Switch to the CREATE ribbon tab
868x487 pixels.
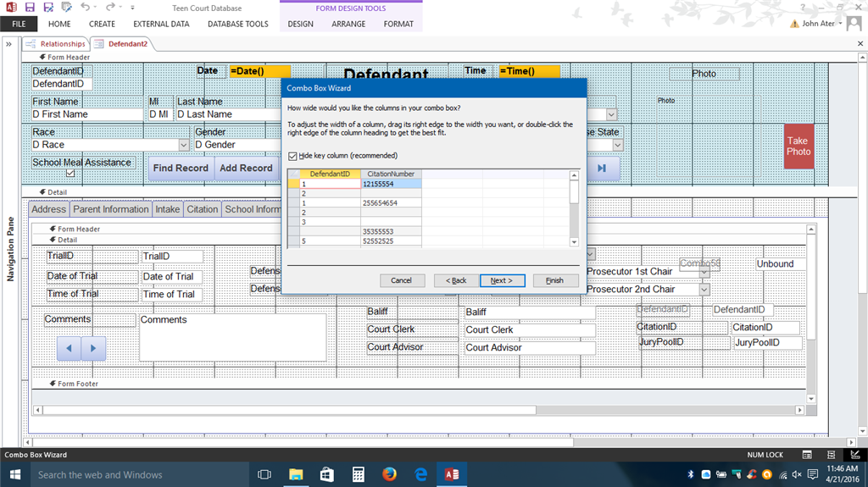[102, 24]
